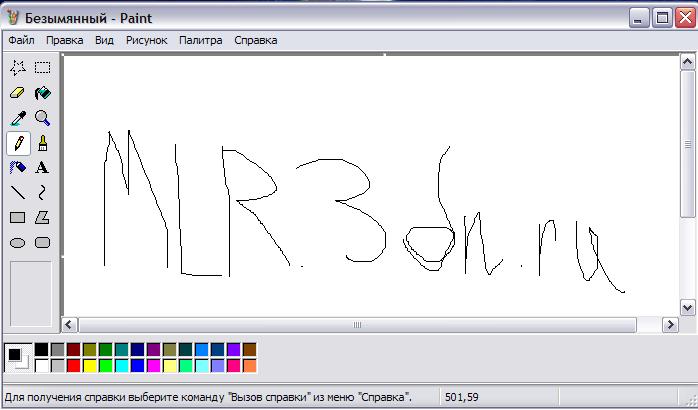Pick the magenta color swatch
Image resolution: width=698 pixels, height=410 pixels.
154,365
